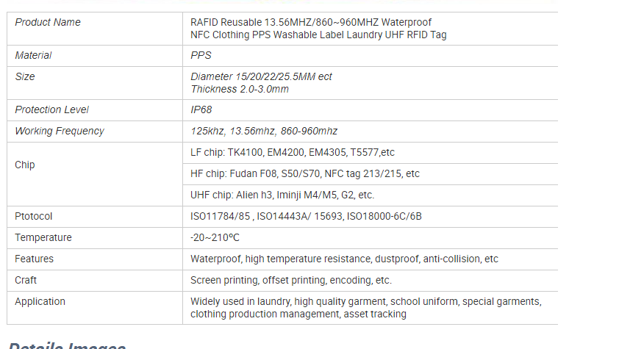
Task: Click the Thickness 2.0-3.0mm text
Action: click(240, 89)
